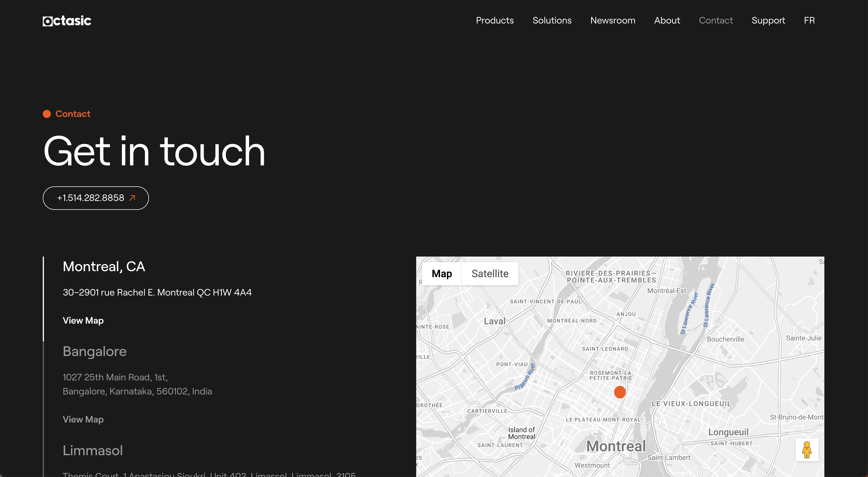The height and width of the screenshot is (477, 868).
Task: Click the arrow icon beside phone number
Action: (132, 198)
